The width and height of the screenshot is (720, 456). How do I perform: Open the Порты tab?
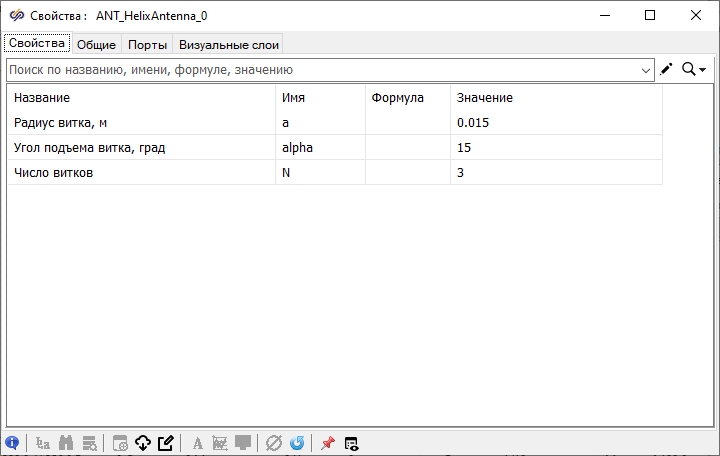coord(147,44)
